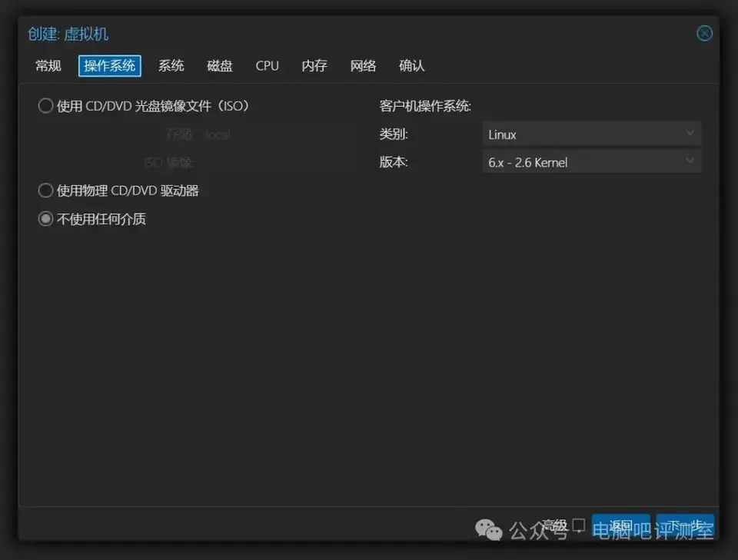Click the 创建: 虚拟机 dialog title
This screenshot has height=560, width=738.
pos(68,34)
